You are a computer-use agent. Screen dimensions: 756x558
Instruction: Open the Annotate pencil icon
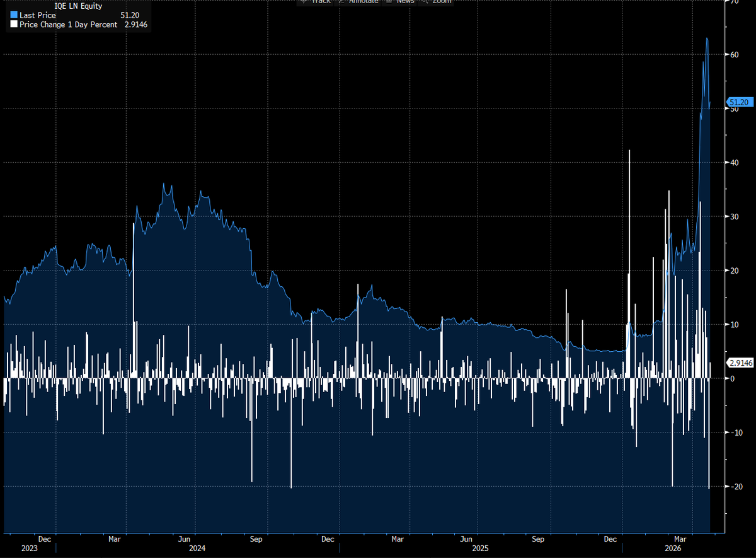tap(341, 2)
